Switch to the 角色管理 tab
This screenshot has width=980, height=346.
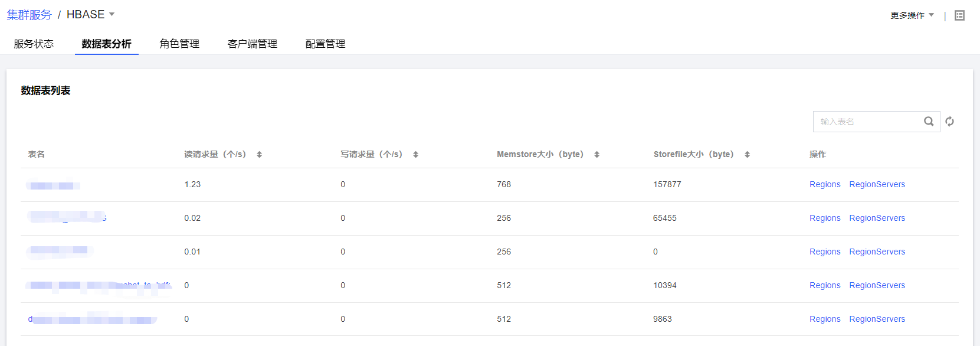pos(179,44)
